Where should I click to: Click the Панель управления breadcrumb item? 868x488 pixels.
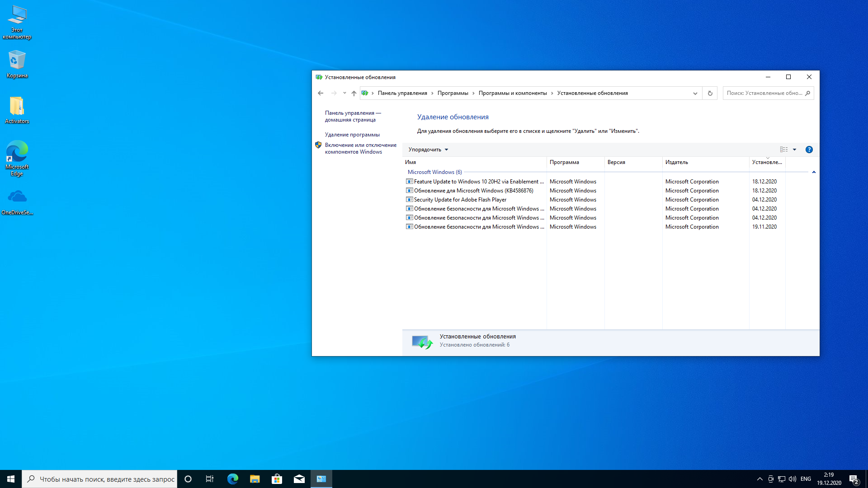[x=402, y=93]
